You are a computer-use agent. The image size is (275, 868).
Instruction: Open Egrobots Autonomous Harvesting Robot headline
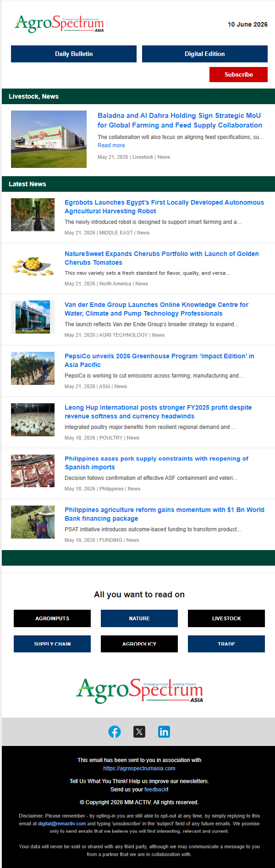tap(164, 206)
